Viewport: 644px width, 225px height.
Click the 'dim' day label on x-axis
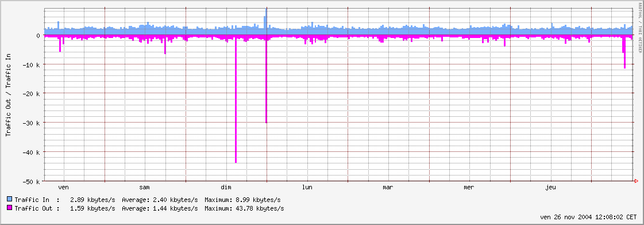coord(226,188)
